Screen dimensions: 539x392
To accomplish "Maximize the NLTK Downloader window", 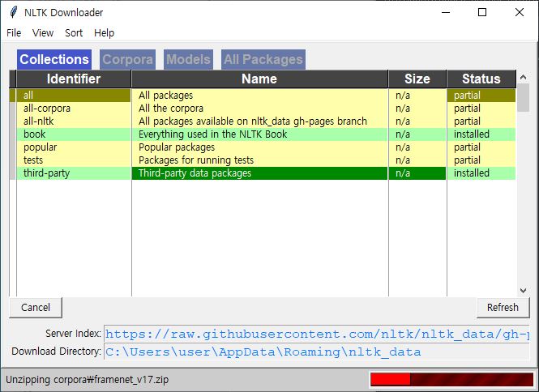I will pyautogui.click(x=482, y=12).
